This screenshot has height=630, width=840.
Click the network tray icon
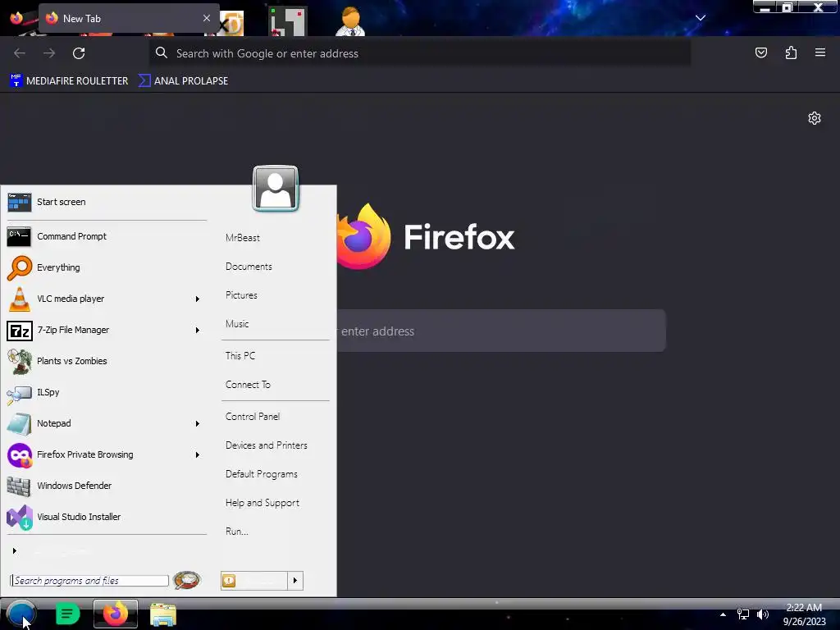[x=743, y=614]
